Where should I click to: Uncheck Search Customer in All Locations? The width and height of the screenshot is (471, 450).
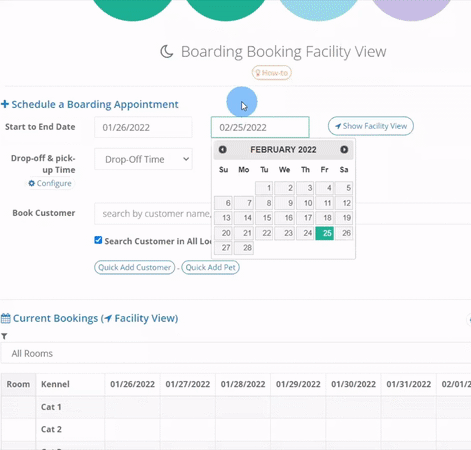point(98,240)
